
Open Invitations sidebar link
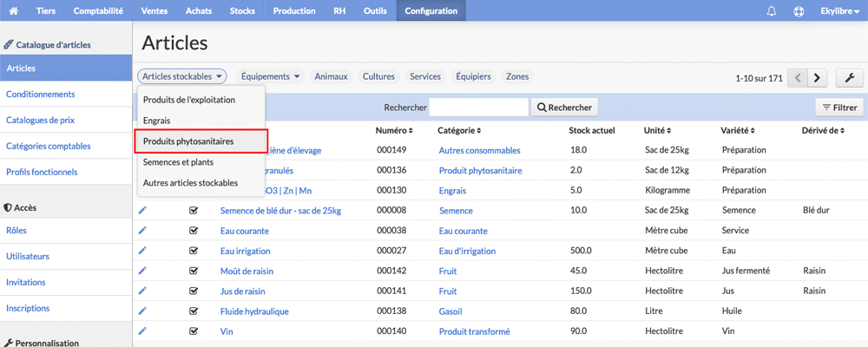[66, 282]
